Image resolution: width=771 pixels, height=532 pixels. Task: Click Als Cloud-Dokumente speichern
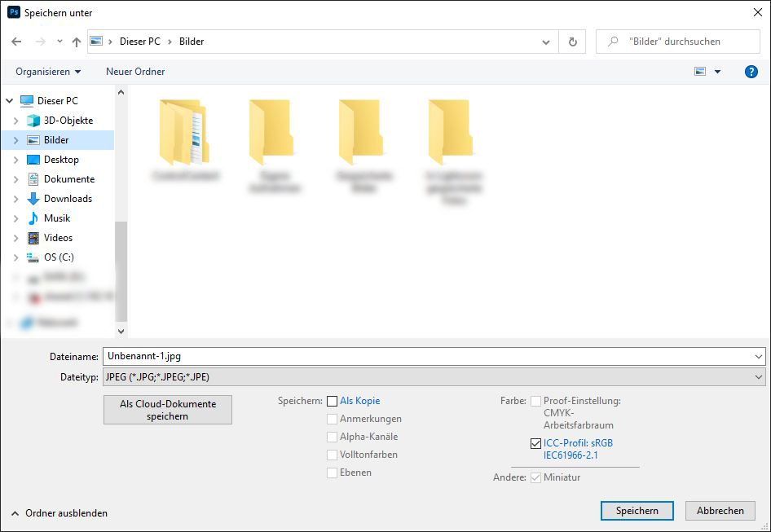click(167, 409)
